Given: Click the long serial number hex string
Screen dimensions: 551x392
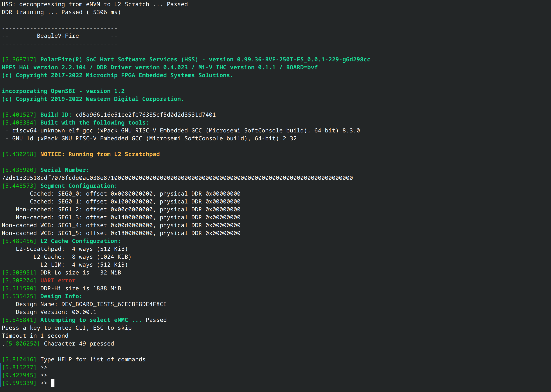Looking at the screenshot, I should [x=177, y=178].
